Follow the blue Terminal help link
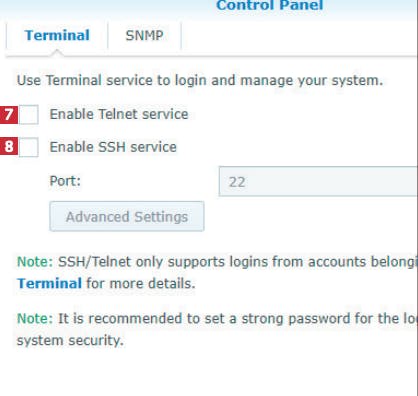418x396 pixels. [x=49, y=283]
